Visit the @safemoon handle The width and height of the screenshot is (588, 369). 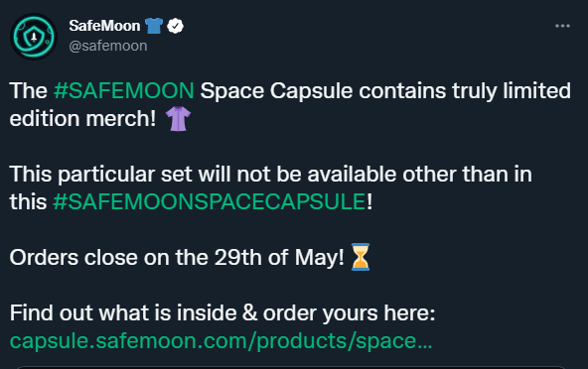click(108, 46)
